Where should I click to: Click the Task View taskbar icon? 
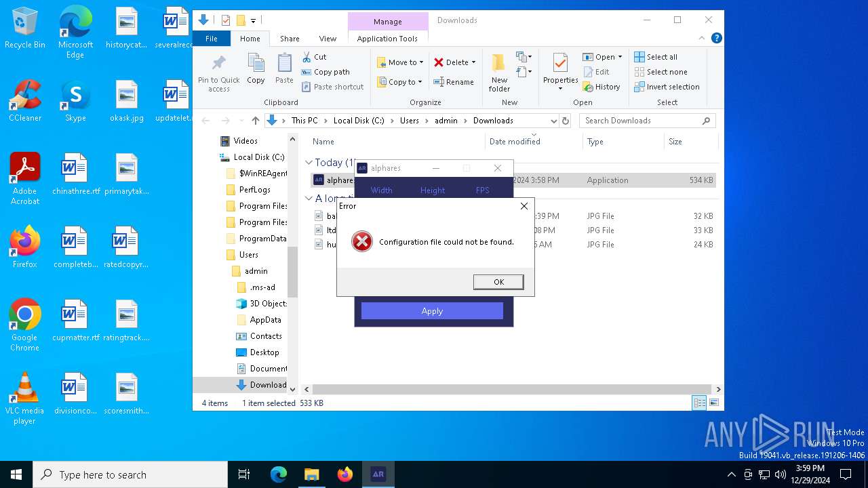click(244, 474)
